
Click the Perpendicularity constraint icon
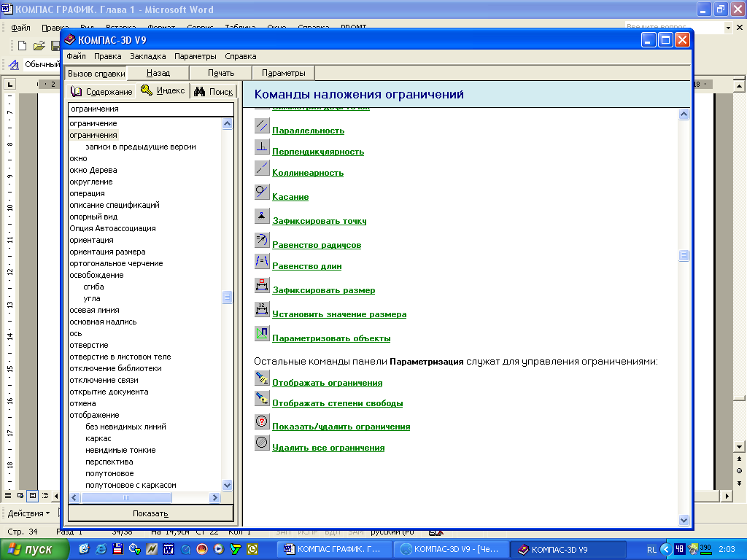tap(262, 147)
